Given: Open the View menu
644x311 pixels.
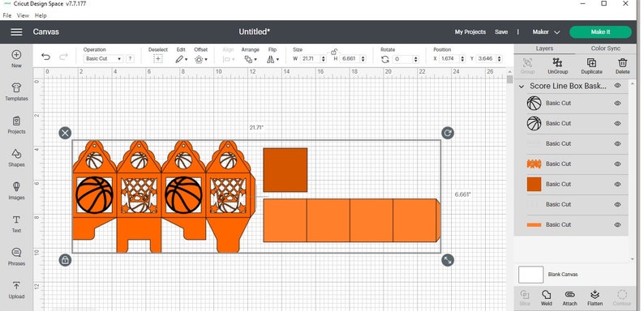Looking at the screenshot, I should (x=23, y=15).
